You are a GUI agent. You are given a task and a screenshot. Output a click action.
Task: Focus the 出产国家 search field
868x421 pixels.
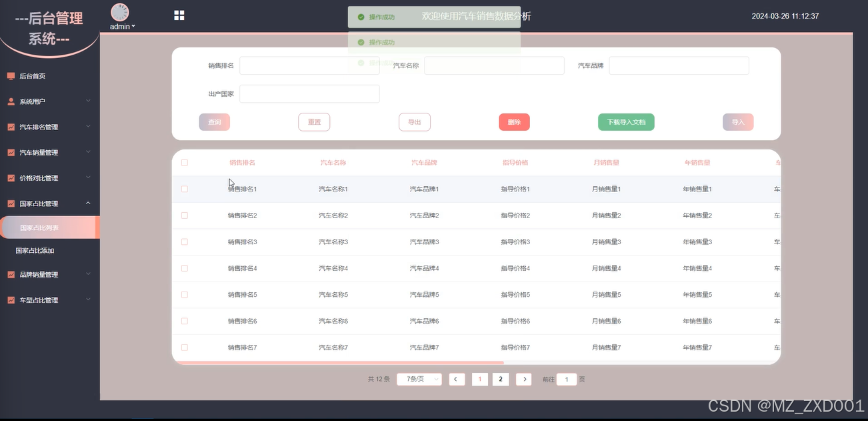309,94
